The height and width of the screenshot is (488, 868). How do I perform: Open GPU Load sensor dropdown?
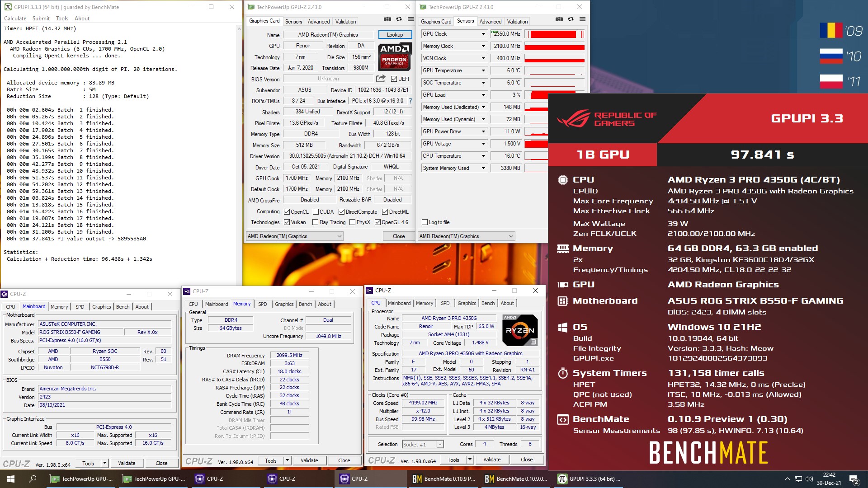483,95
